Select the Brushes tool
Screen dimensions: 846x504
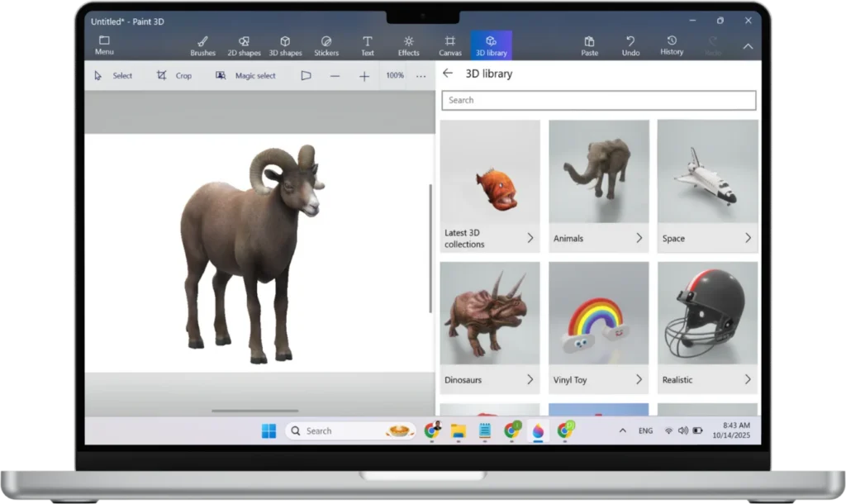point(202,45)
